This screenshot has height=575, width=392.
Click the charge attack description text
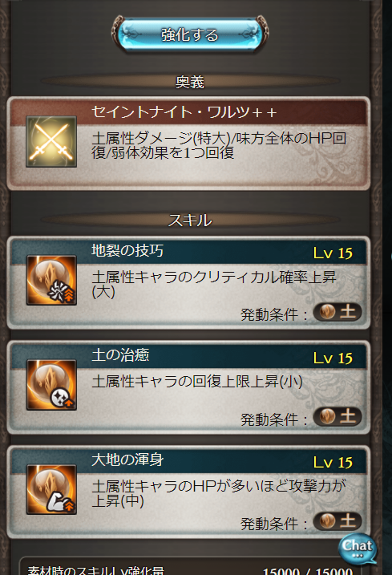[x=219, y=145]
